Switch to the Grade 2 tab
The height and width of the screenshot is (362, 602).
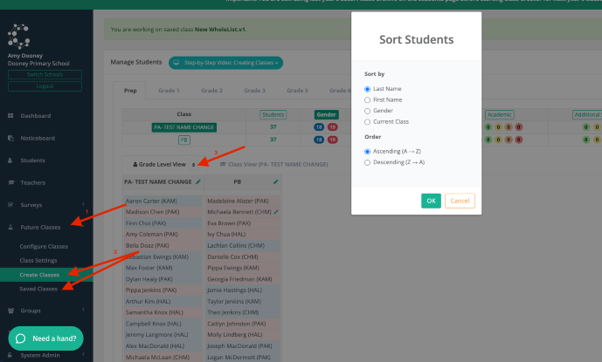click(212, 91)
